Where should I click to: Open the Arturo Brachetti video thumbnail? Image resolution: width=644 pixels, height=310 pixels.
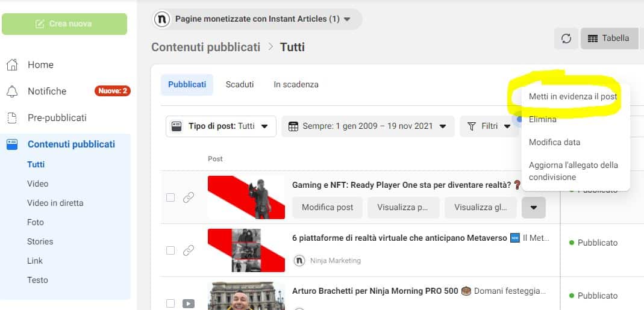[x=246, y=296]
